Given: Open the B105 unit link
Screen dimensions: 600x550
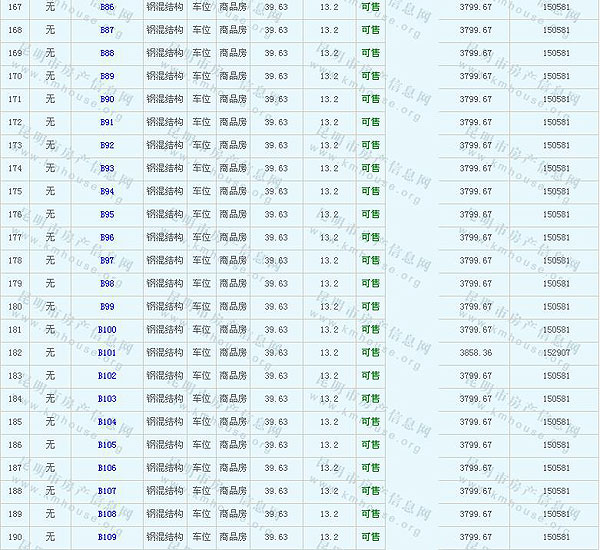Looking at the screenshot, I should tap(107, 444).
